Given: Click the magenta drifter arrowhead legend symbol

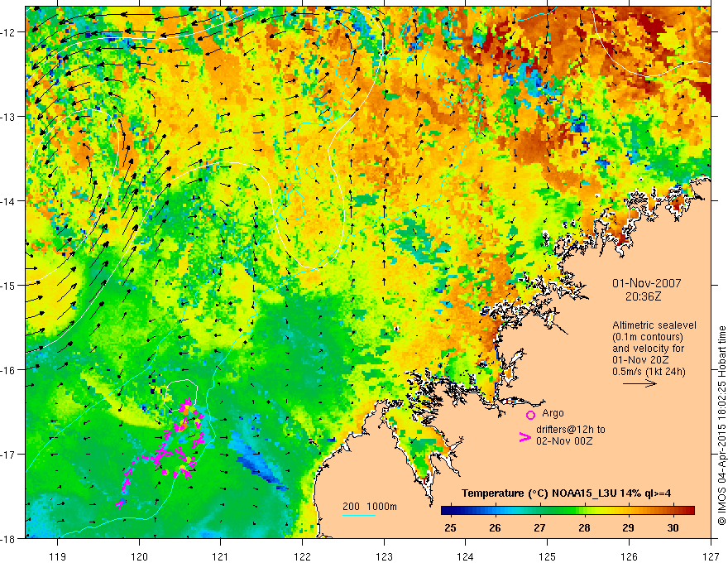Looking at the screenshot, I should 524,437.
